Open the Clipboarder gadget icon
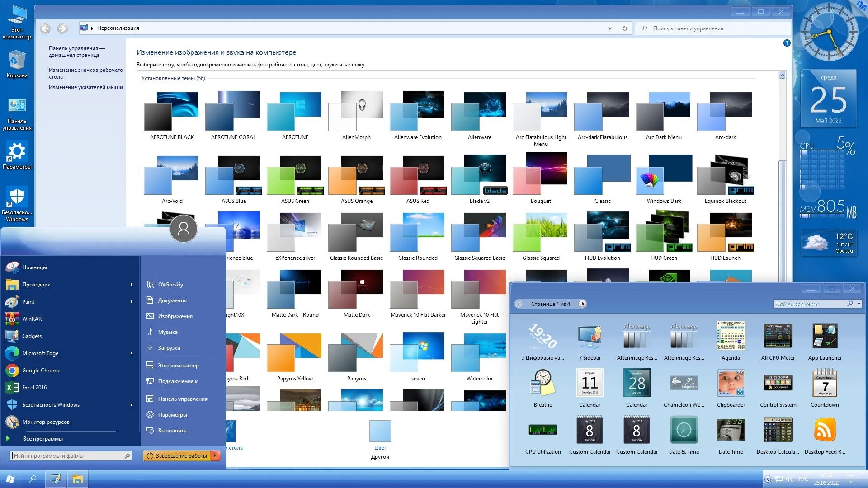This screenshot has height=488, width=868. [x=731, y=383]
